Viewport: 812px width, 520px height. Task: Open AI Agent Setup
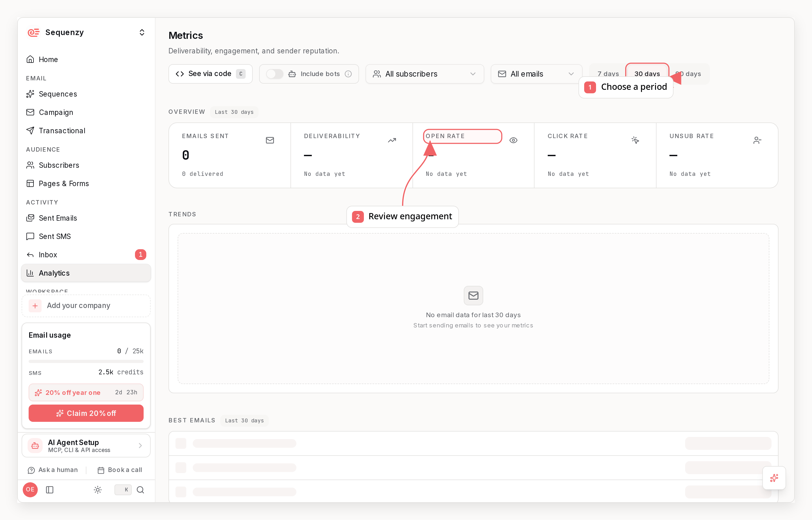click(x=86, y=446)
